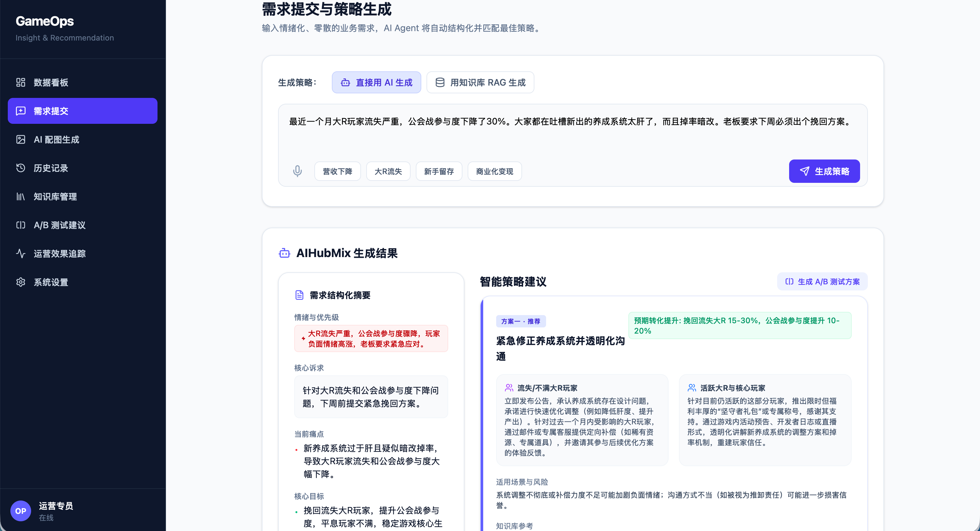Click the 需求提交与策略生成 page heading
Viewport: 980px width, 531px height.
pyautogui.click(x=326, y=9)
